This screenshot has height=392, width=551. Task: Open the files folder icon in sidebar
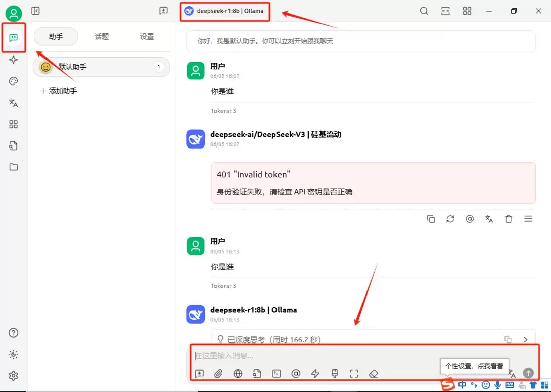[13, 167]
